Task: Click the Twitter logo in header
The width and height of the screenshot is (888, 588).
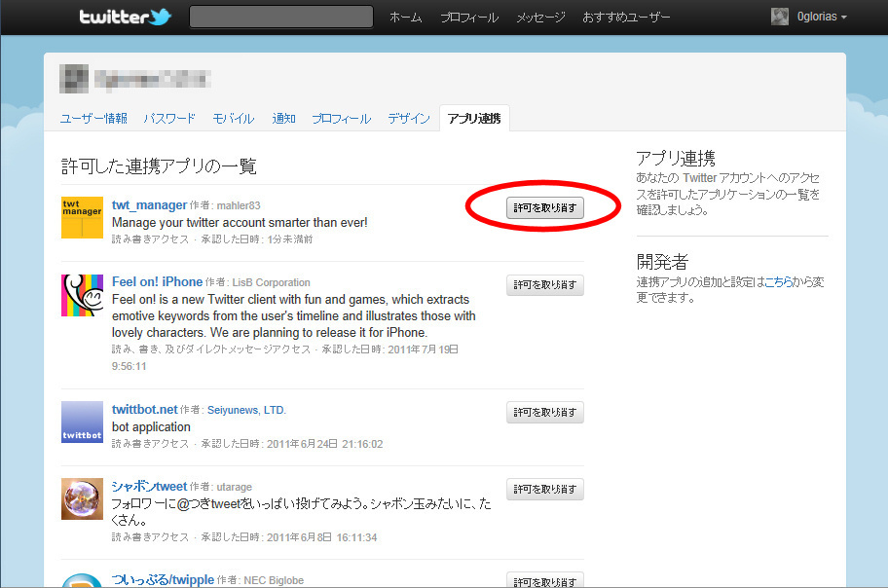Action: 126,17
